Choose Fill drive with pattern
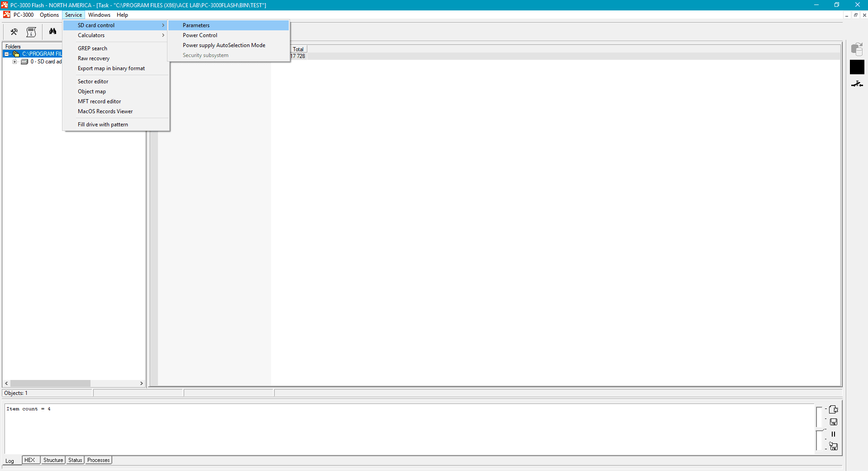868x471 pixels. 116,125
